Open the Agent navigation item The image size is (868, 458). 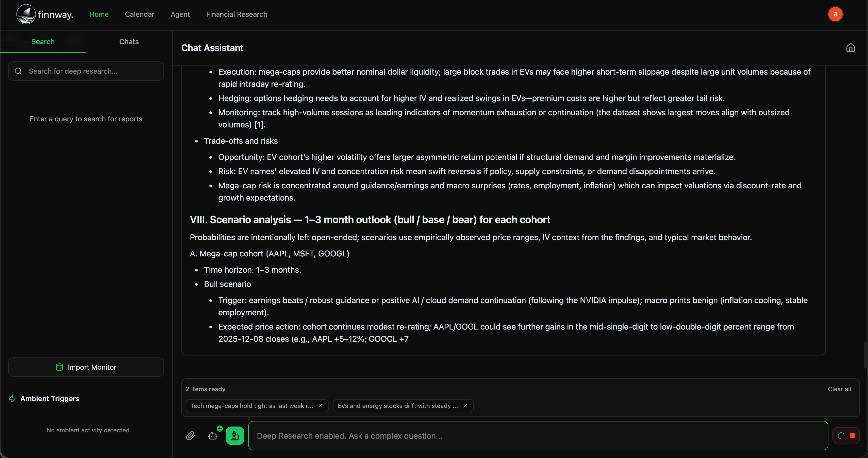[x=180, y=14]
